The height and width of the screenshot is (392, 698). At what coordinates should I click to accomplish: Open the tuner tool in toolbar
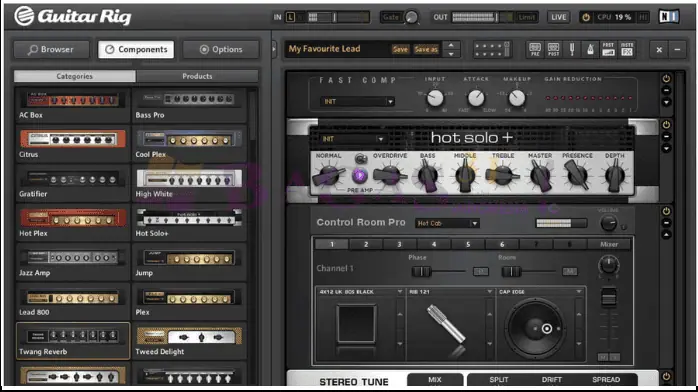coord(572,49)
